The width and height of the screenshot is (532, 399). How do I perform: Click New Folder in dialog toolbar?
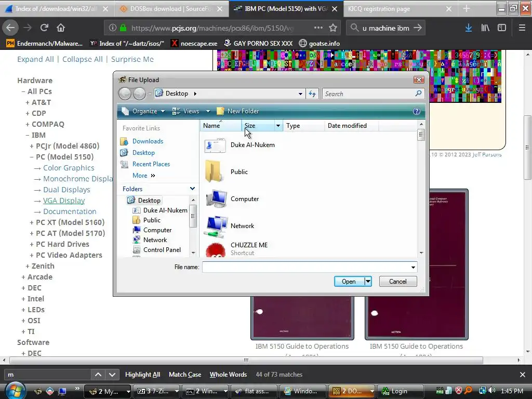click(238, 111)
